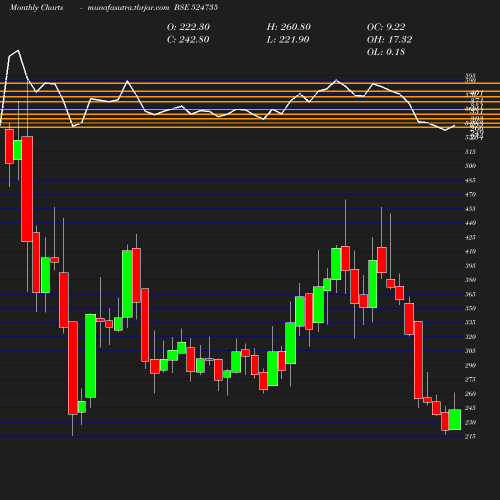Click the 'OH: 17.32' value
Screen dimensions: 500x500
[389, 40]
